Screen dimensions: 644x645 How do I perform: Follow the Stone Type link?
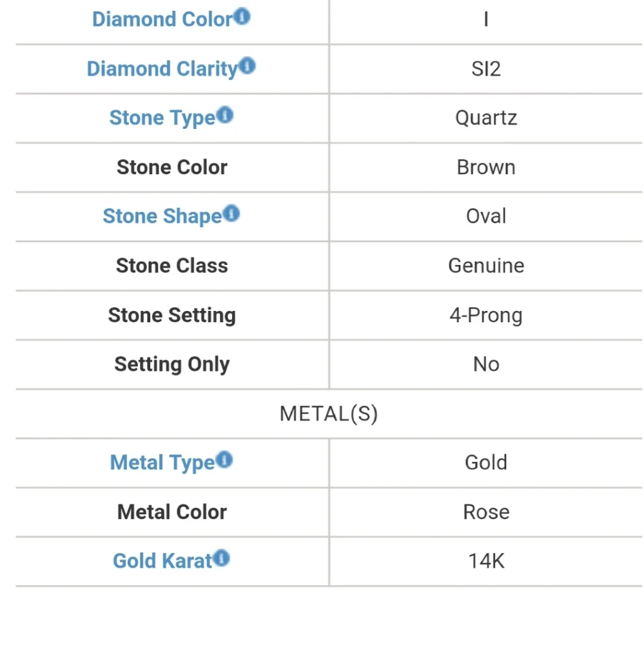[162, 118]
